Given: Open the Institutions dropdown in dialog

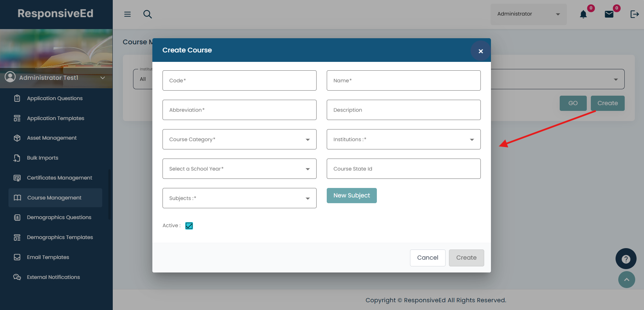Looking at the screenshot, I should pyautogui.click(x=403, y=139).
